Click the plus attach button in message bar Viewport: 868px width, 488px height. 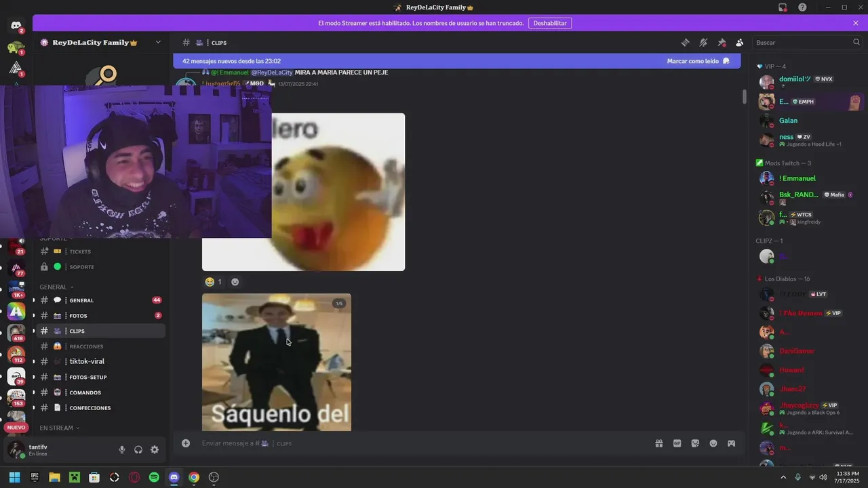point(186,443)
